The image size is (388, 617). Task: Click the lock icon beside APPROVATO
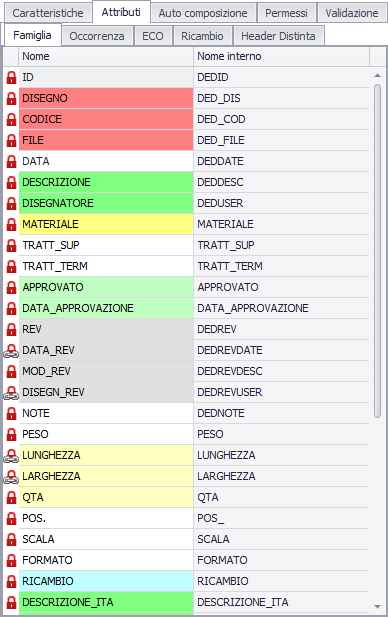coord(11,287)
